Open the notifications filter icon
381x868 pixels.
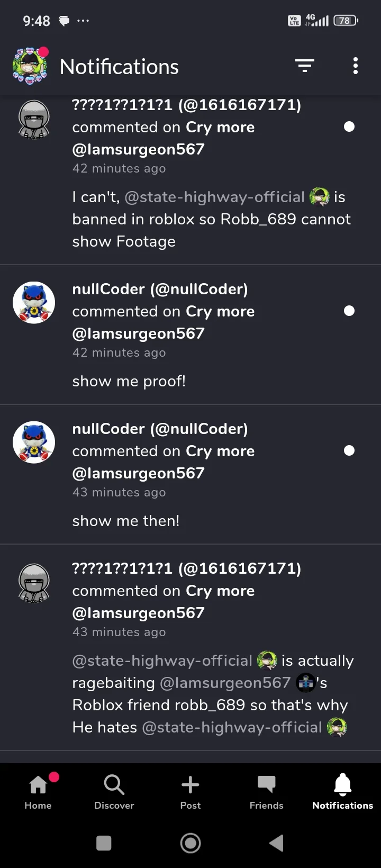305,66
